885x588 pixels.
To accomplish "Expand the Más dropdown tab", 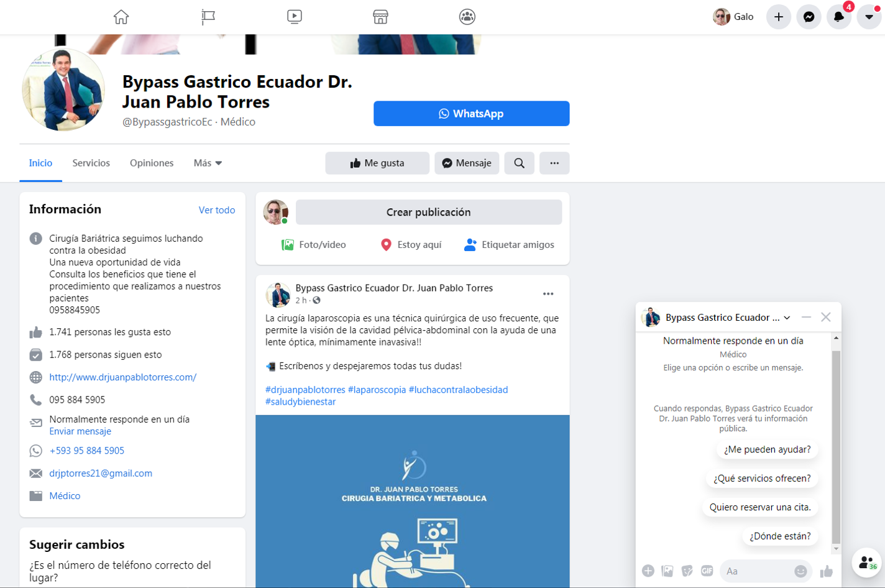I will 208,163.
